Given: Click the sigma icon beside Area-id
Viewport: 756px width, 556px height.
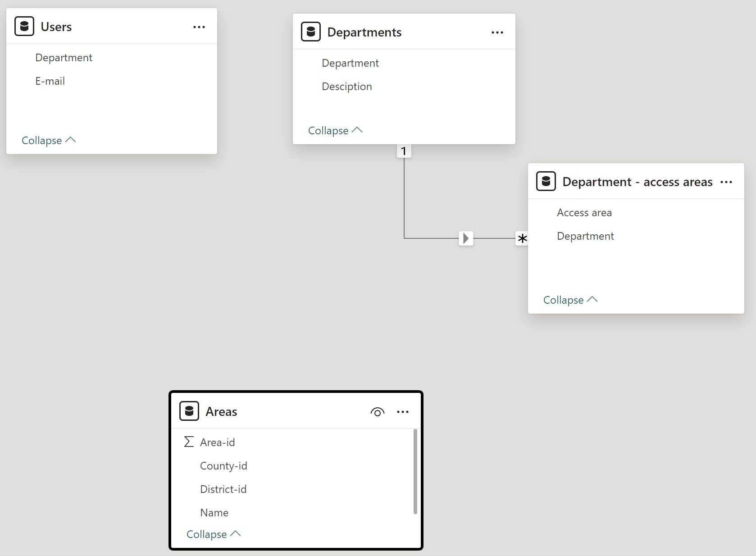Looking at the screenshot, I should pyautogui.click(x=189, y=442).
